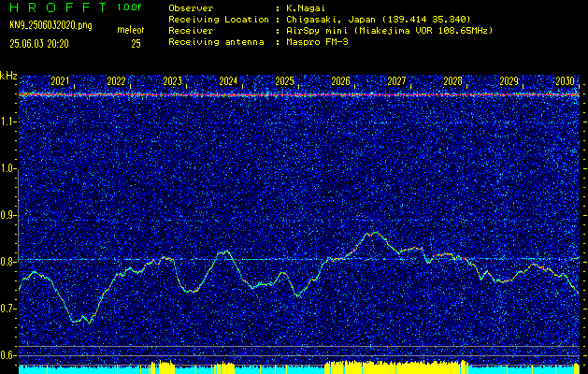
Task: Click the 2028 time axis marker
Action: pyautogui.click(x=452, y=81)
